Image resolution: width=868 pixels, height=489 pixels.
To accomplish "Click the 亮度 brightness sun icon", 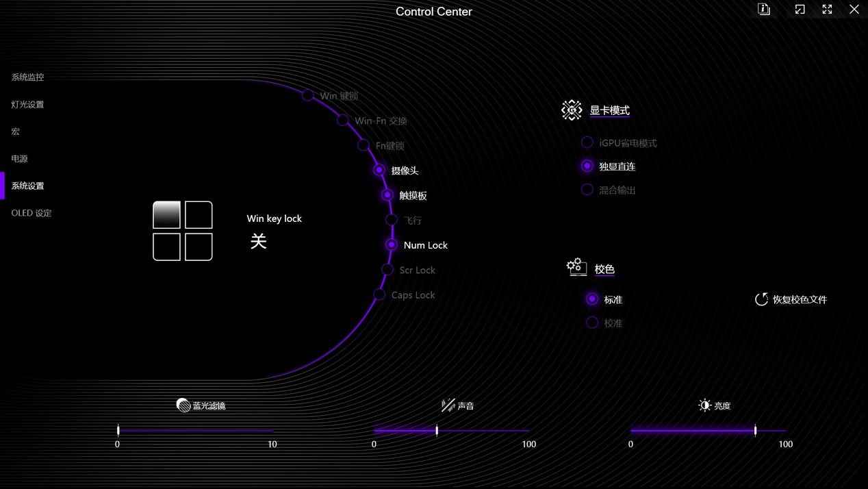I will tap(704, 405).
